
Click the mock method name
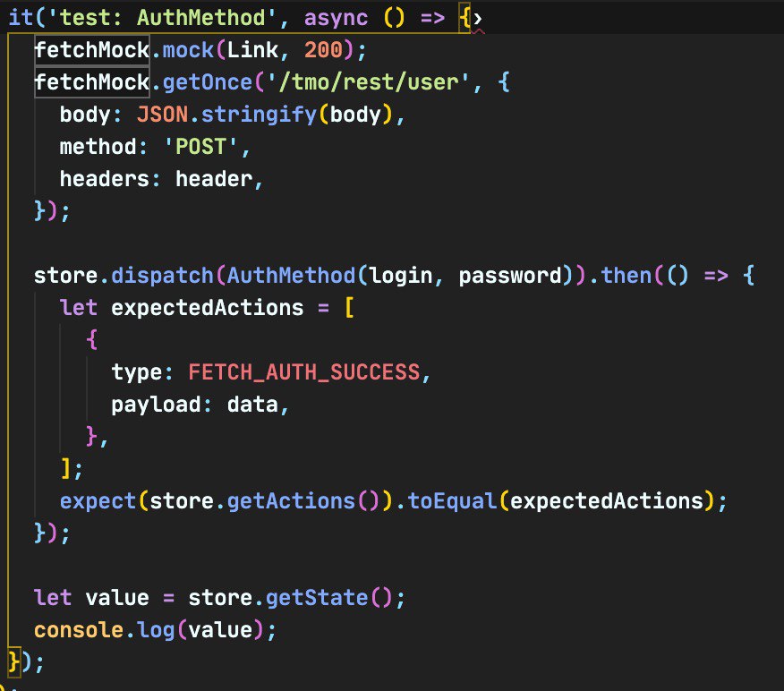click(x=189, y=50)
